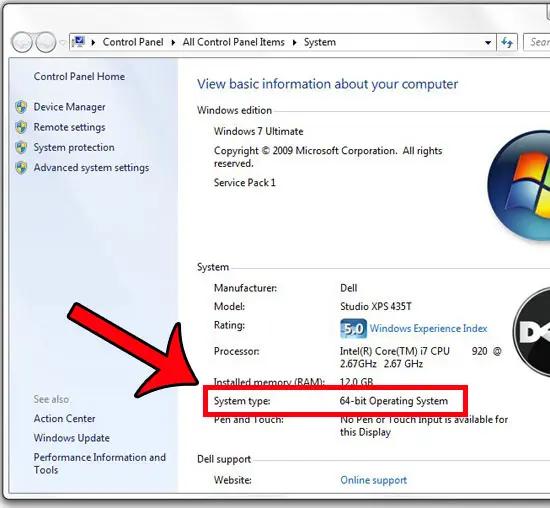This screenshot has height=508, width=550.
Task: Open System protection link
Action: coord(74,147)
